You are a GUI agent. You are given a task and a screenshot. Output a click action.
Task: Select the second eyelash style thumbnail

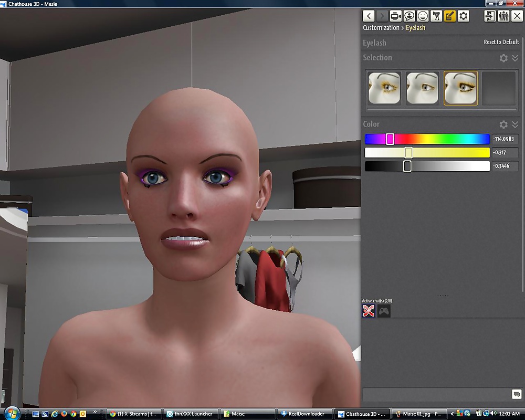tap(422, 88)
